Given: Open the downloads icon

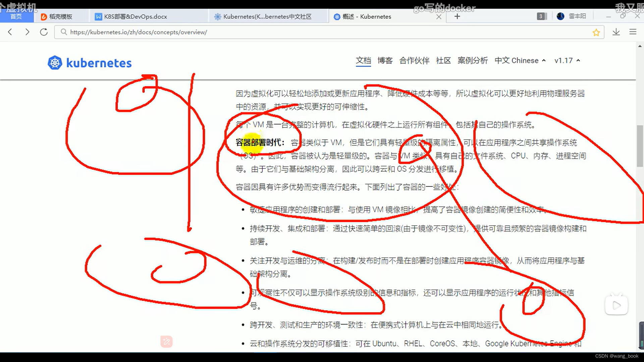Looking at the screenshot, I should 616,32.
